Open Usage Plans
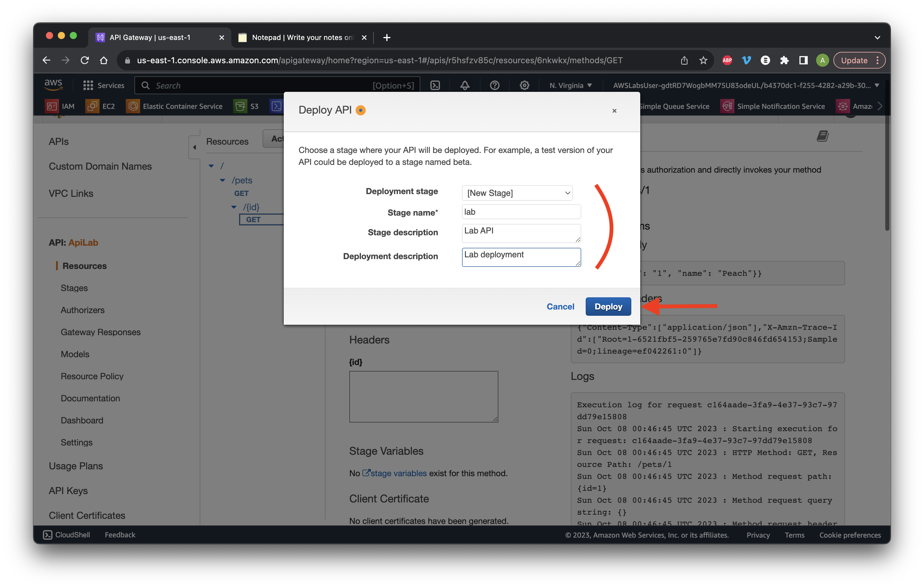 tap(76, 465)
